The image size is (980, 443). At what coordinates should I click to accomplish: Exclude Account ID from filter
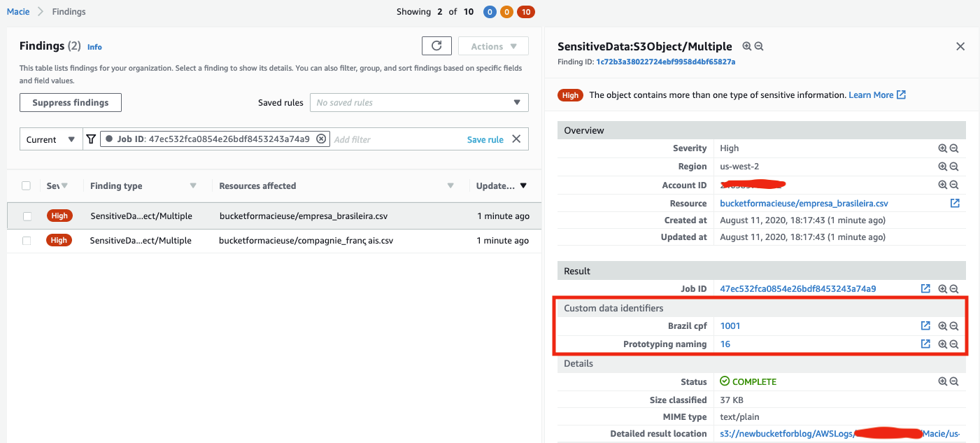[x=953, y=185]
